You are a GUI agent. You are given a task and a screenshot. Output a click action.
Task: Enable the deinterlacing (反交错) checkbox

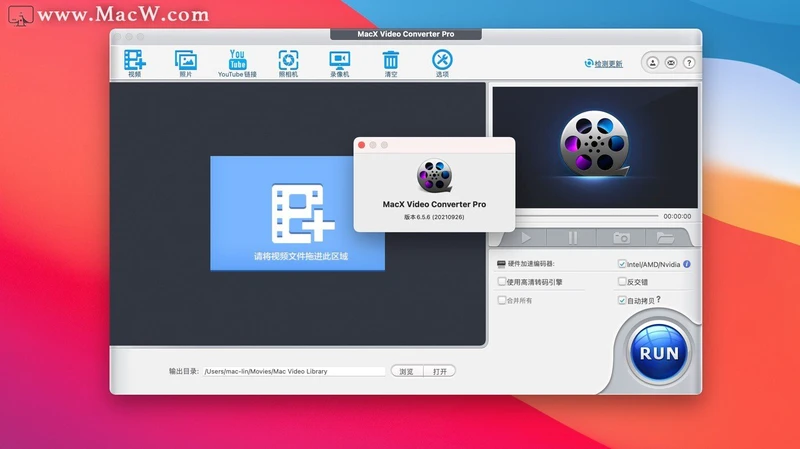[x=622, y=282]
